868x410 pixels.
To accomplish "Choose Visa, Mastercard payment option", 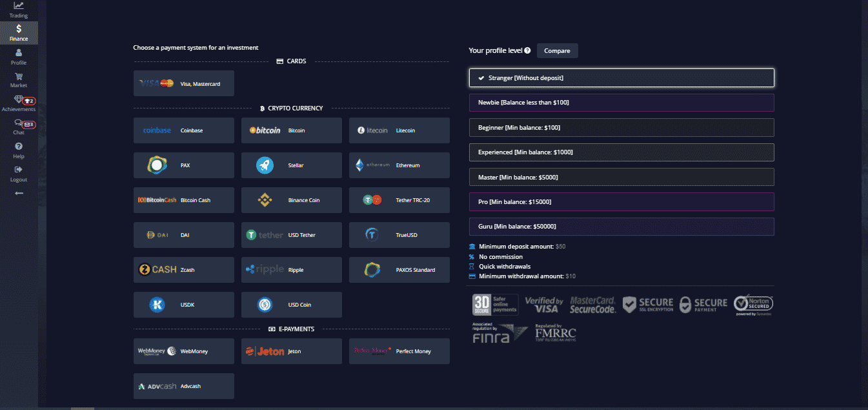I will click(x=184, y=83).
